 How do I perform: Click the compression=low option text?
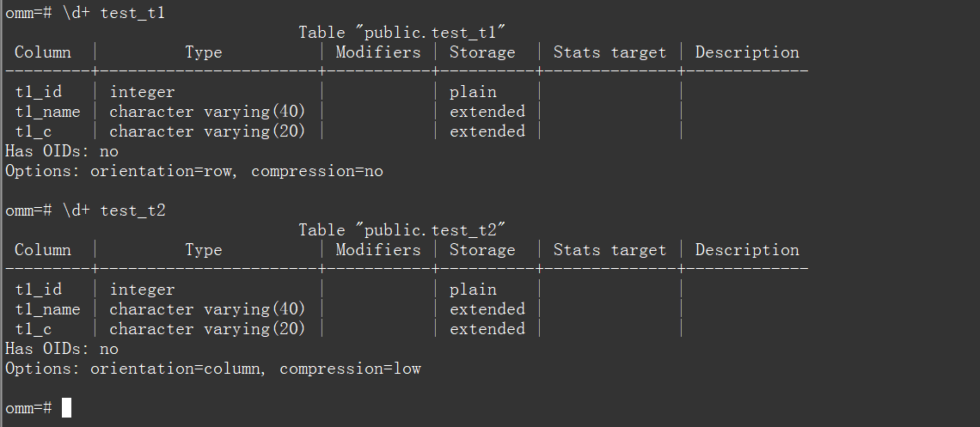click(350, 369)
